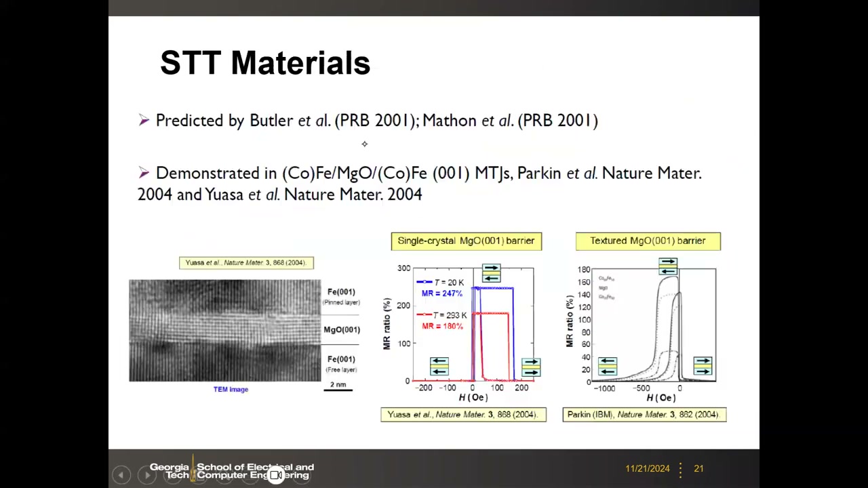Screen dimensions: 868x488
Task: Select the pen and laser pointer tool
Action: coord(172,475)
